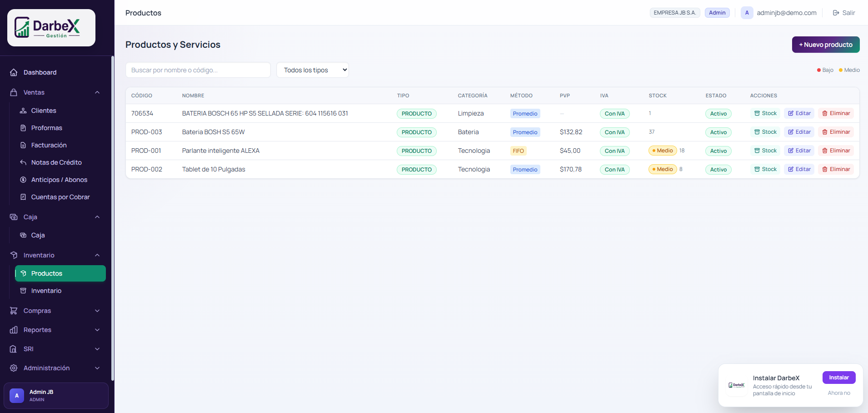Click the Proformas document icon
The height and width of the screenshot is (413, 868).
click(23, 128)
